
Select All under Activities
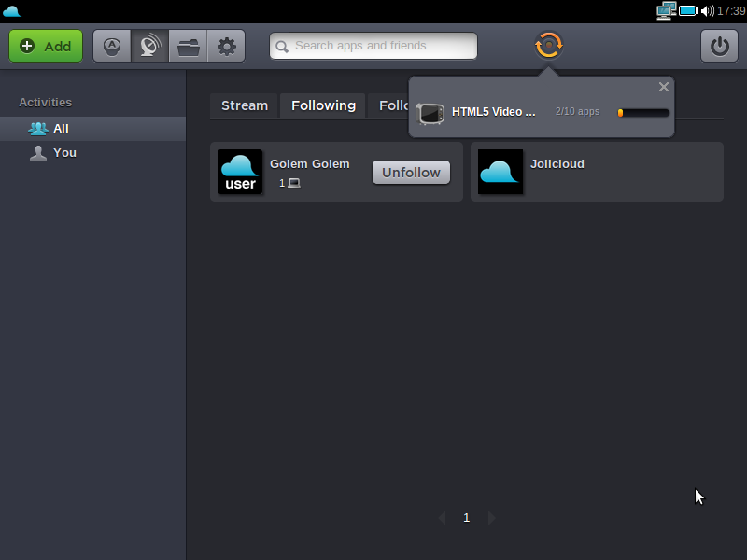tap(61, 129)
